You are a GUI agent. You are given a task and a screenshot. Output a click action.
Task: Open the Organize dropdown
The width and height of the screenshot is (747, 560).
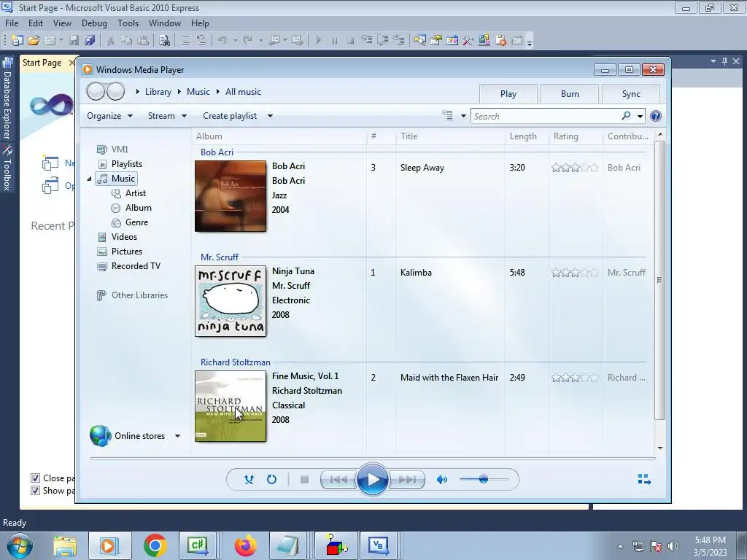[x=109, y=116]
